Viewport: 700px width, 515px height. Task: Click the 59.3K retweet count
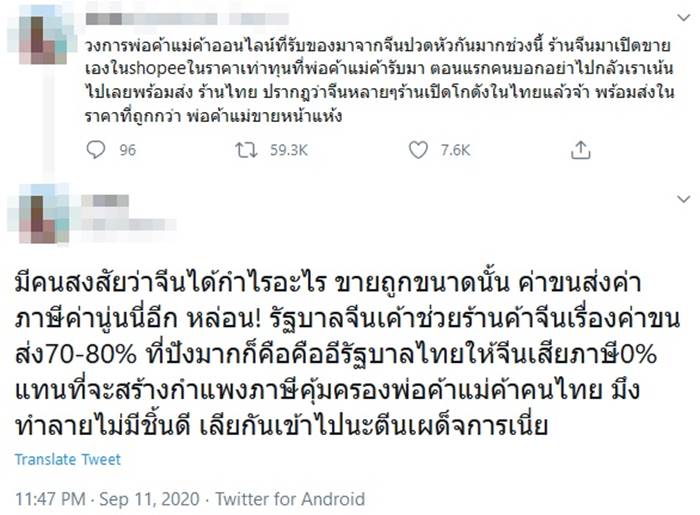[x=287, y=151]
